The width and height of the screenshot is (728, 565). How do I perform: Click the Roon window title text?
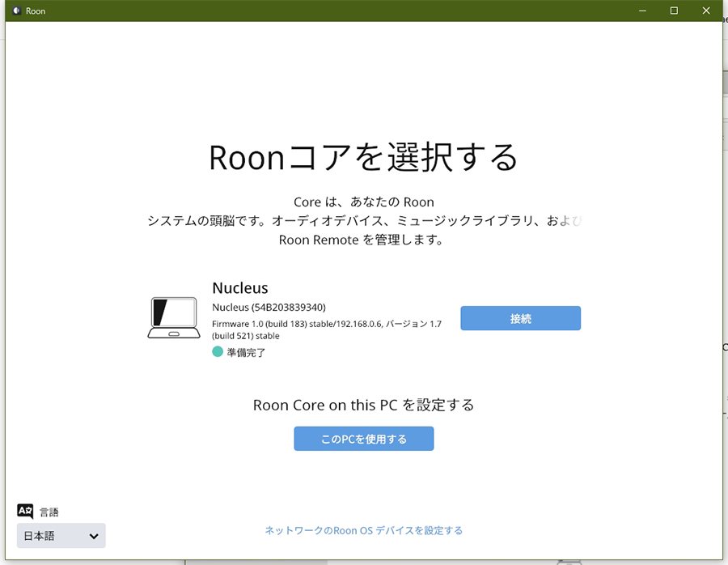(x=36, y=11)
